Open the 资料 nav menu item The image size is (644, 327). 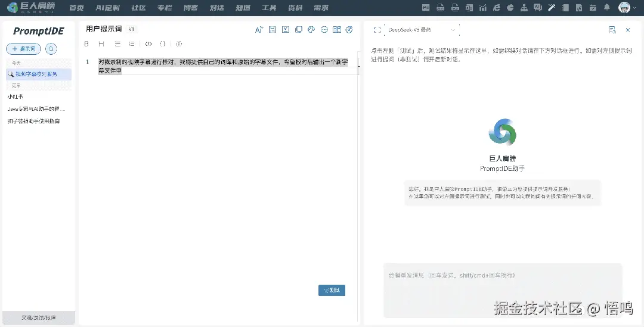click(295, 7)
